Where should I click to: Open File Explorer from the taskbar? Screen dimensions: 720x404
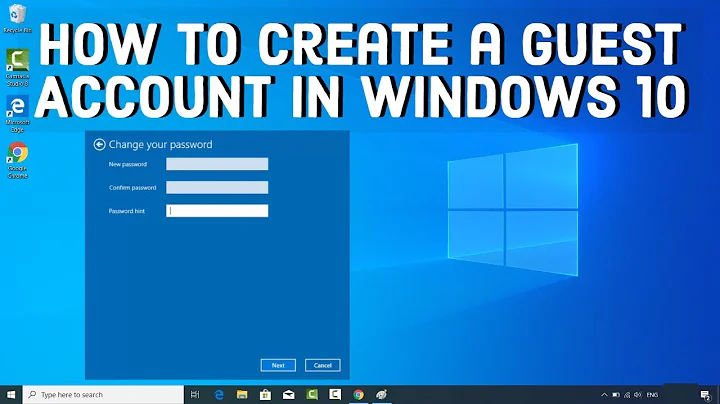(x=242, y=395)
